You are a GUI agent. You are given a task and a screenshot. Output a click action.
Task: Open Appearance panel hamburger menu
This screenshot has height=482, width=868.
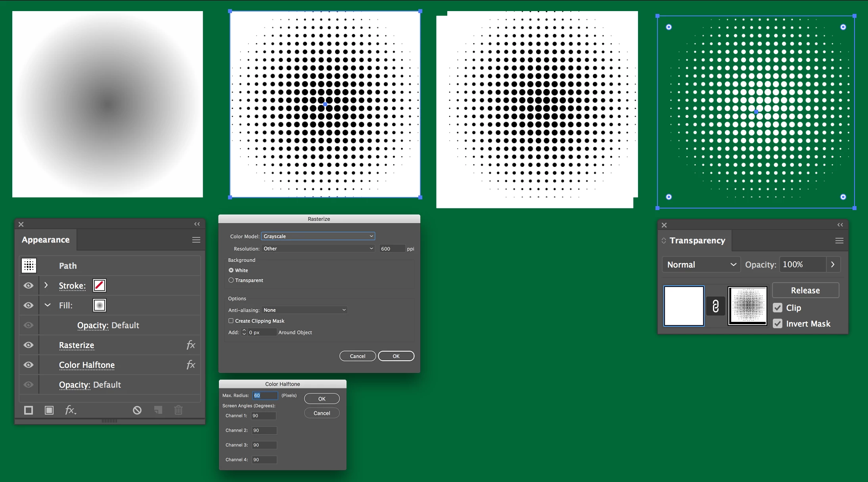click(x=196, y=240)
